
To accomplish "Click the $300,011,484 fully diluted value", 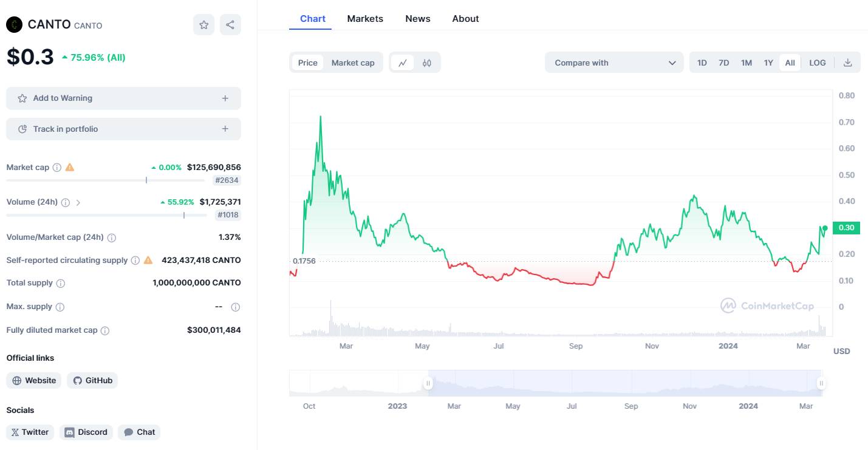I will [214, 330].
